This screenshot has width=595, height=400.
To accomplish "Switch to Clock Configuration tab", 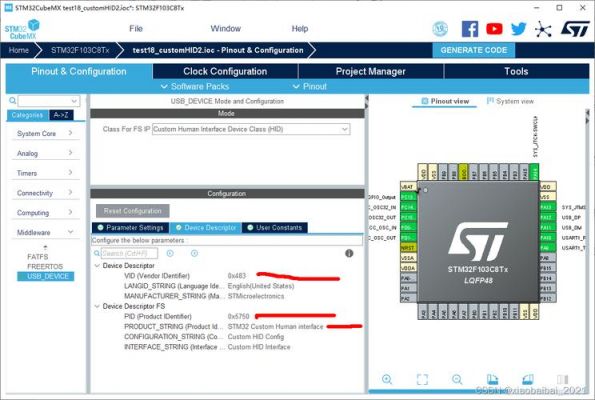I will tap(225, 71).
